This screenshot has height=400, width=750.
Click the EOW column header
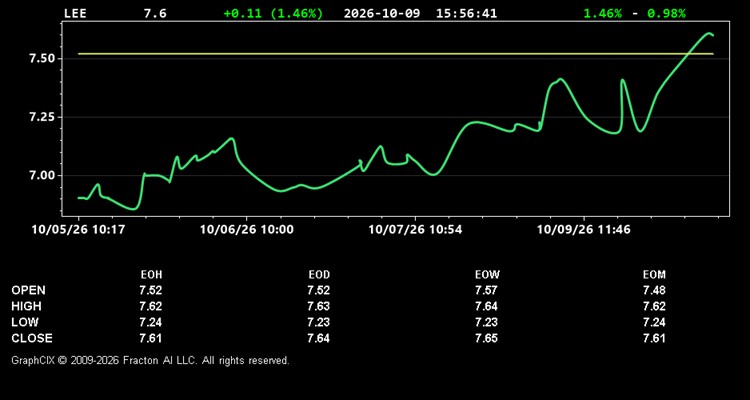tap(487, 275)
